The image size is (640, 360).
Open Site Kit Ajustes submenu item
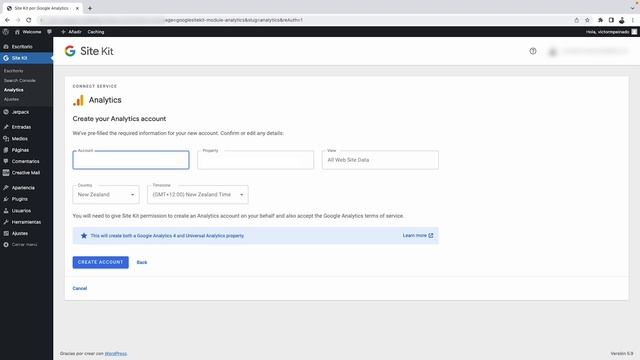[11, 99]
